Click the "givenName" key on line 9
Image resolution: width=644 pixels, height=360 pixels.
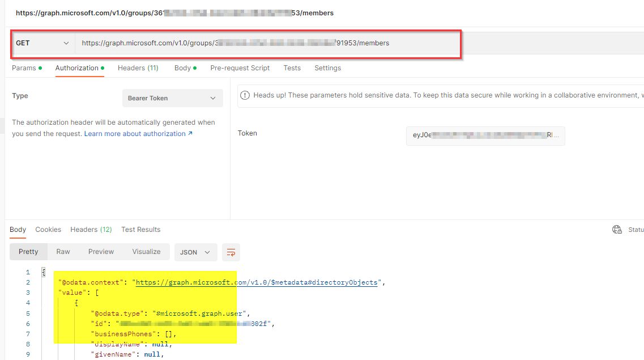113,355
